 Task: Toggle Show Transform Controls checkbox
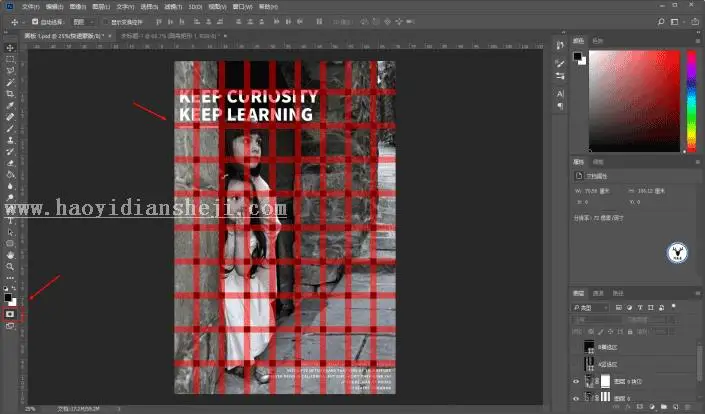click(x=106, y=22)
